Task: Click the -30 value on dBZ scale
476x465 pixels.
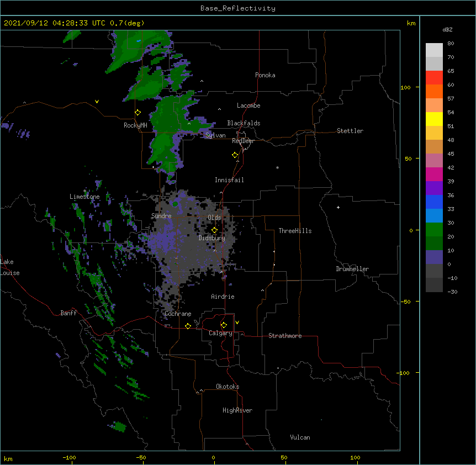Action: tap(452, 292)
